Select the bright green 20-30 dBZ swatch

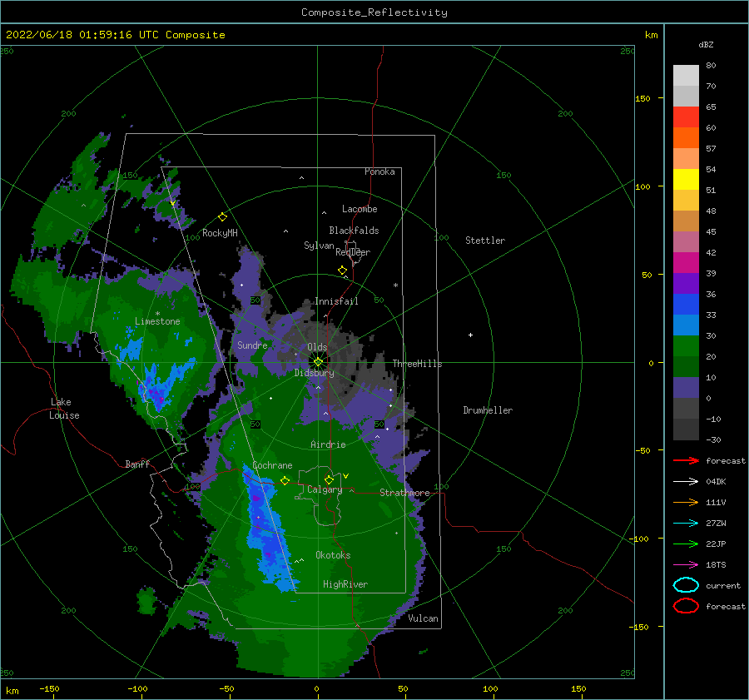tap(686, 346)
